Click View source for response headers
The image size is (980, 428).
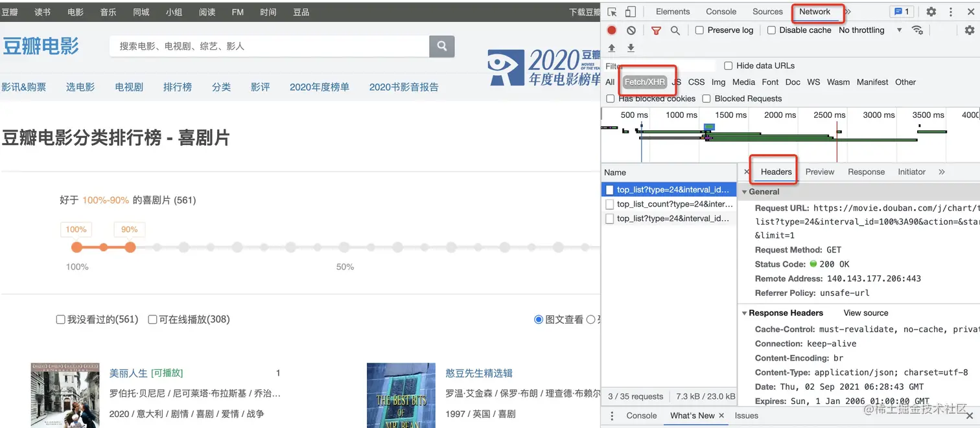866,313
